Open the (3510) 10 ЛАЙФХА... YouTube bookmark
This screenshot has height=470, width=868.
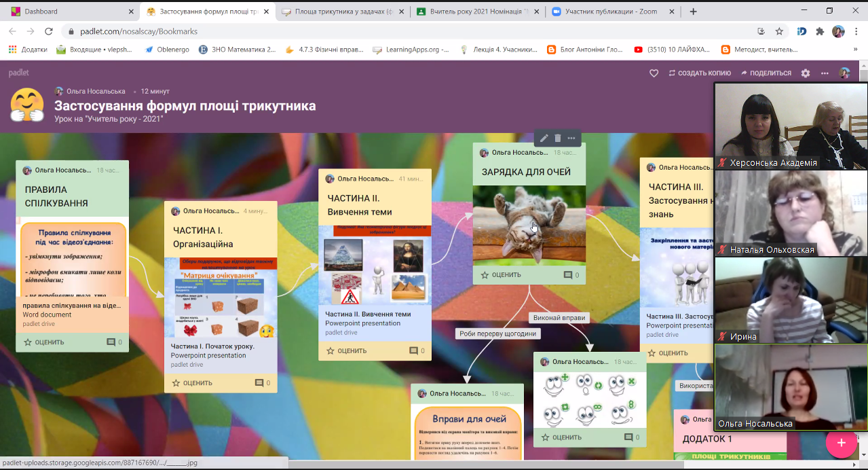[672, 50]
